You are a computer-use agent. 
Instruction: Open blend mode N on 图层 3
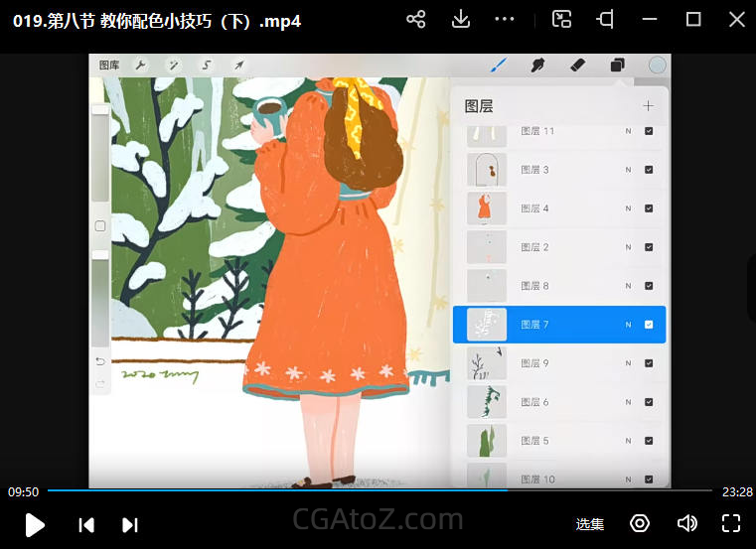click(628, 170)
